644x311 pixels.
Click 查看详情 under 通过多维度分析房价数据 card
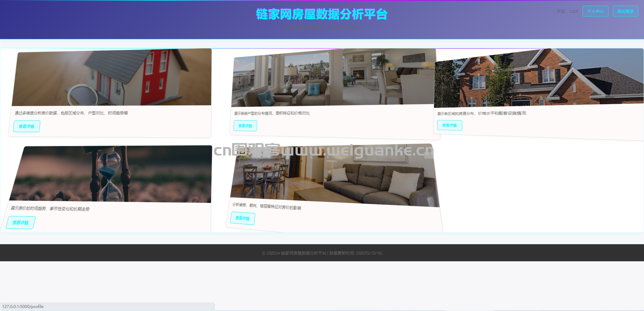tap(26, 126)
